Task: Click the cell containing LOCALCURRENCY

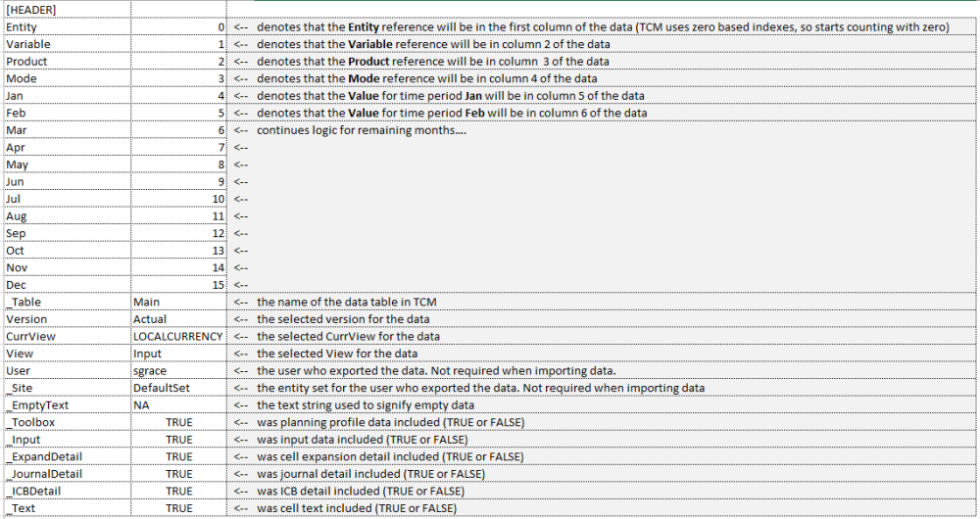Action: tap(178, 336)
